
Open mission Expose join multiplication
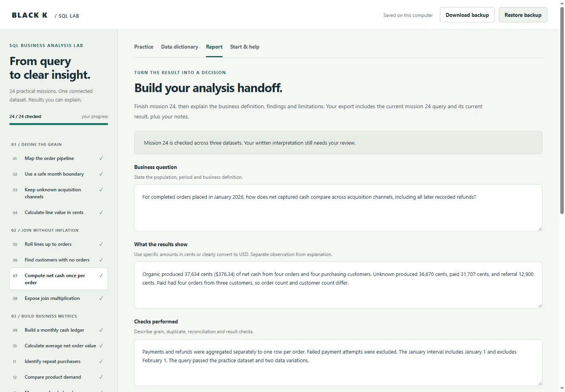pyautogui.click(x=58, y=298)
